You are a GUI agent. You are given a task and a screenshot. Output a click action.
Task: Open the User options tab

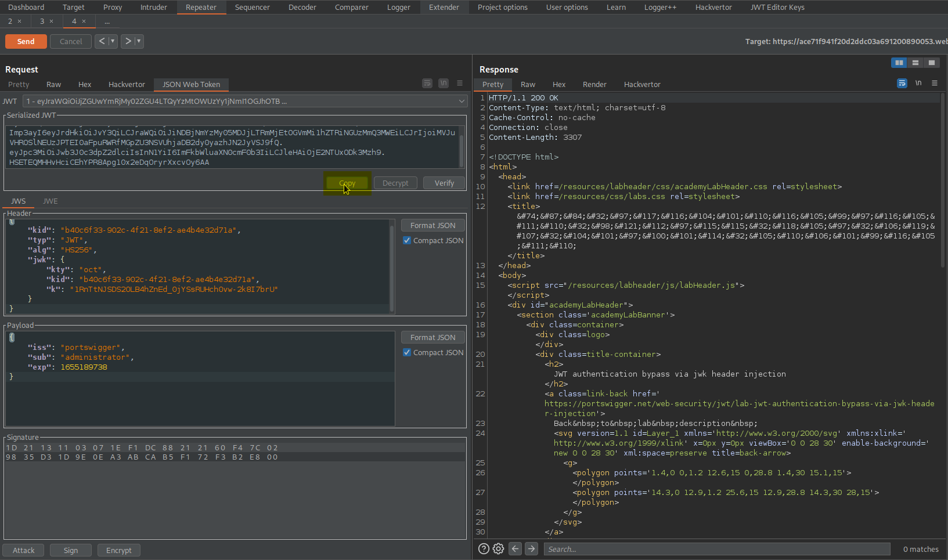tap(567, 7)
